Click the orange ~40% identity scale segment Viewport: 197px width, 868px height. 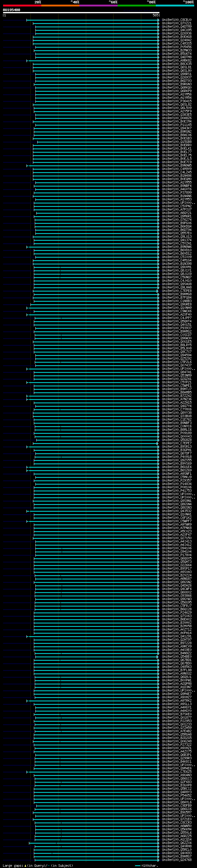(x=60, y=6)
